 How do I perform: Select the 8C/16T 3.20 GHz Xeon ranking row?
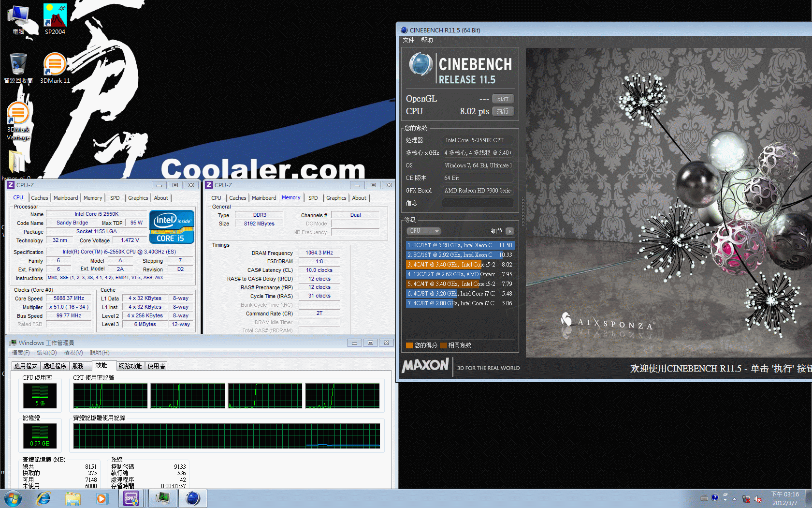coord(460,245)
